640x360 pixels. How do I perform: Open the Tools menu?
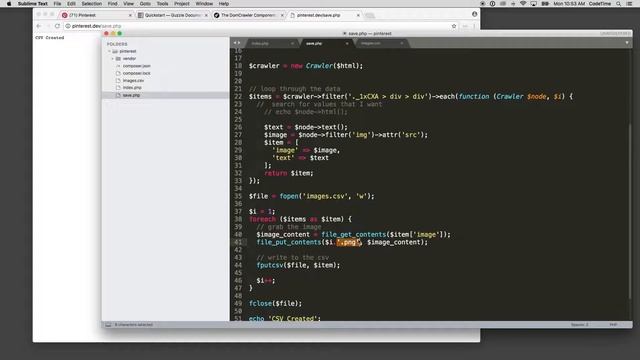pyautogui.click(x=162, y=4)
